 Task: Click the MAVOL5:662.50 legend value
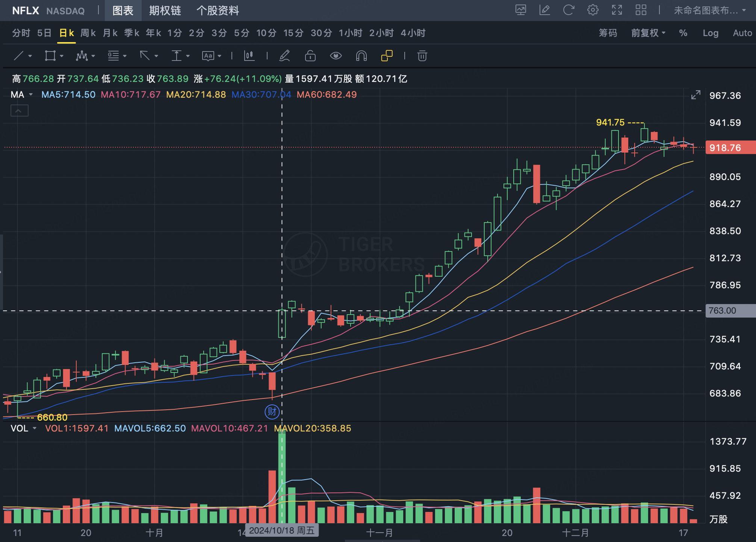(150, 428)
